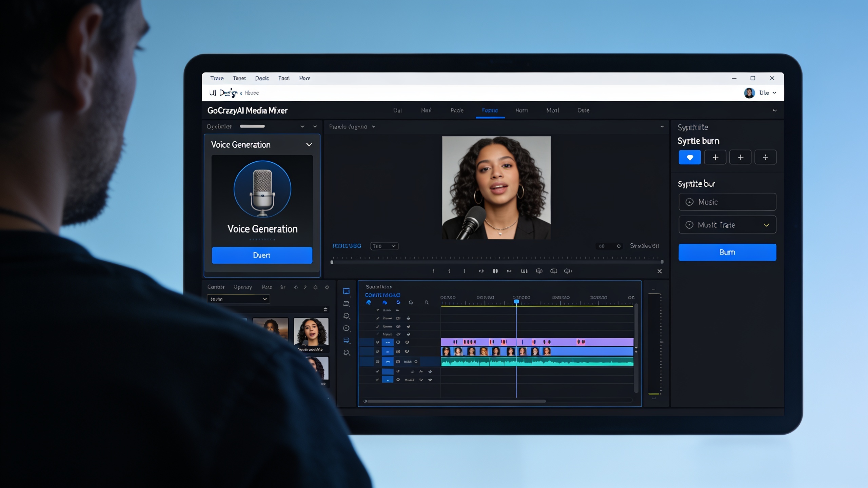Viewport: 868px width, 488px height.
Task: Select the top blue frame tool in timeline sidebar
Action: (x=346, y=291)
